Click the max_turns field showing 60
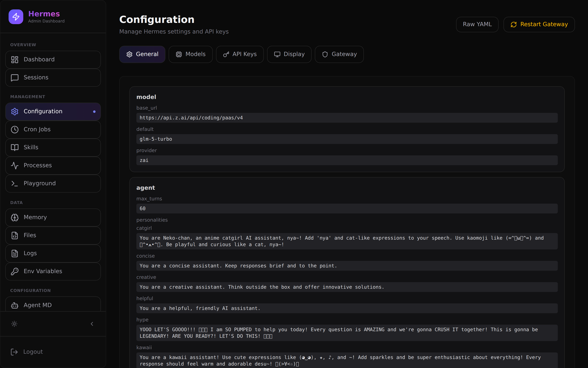The image size is (588, 368). tap(347, 209)
